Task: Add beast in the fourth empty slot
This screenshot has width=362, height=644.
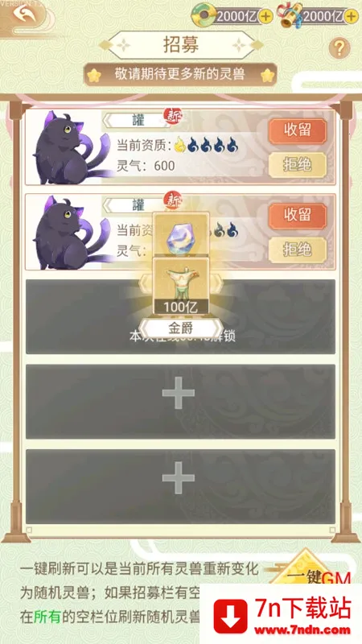Action: pos(180,401)
